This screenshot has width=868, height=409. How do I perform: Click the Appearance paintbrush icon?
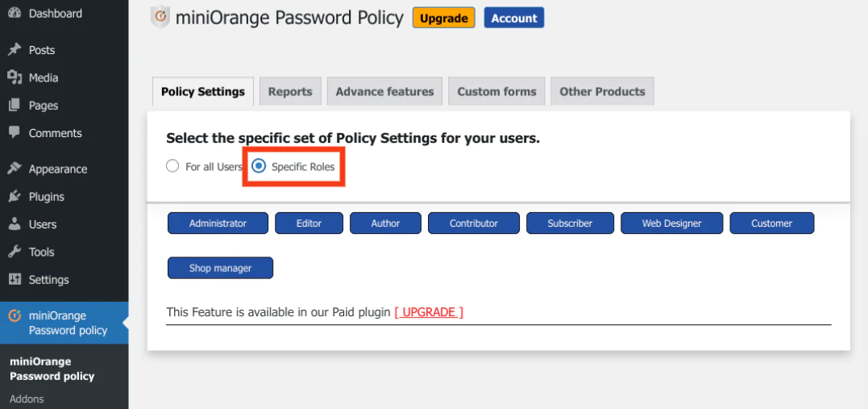tap(15, 169)
